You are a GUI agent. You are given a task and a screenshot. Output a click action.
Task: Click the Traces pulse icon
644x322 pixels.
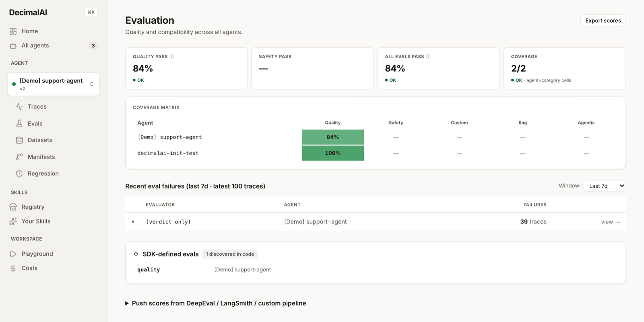pos(19,107)
